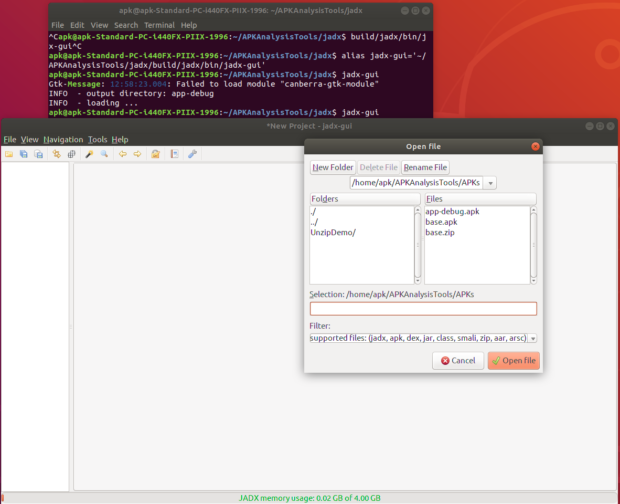Open Preferences via the wrench icon
Image resolution: width=620 pixels, height=504 pixels.
pyautogui.click(x=192, y=154)
